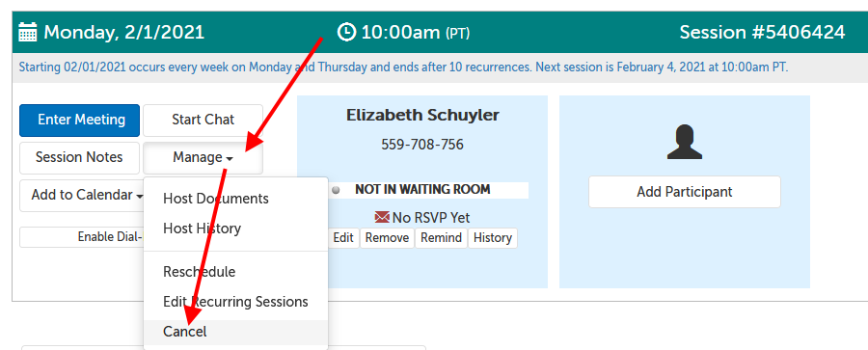This screenshot has height=350, width=868.
Task: Click the envelope icon beside No RSVP Yet
Action: (382, 218)
